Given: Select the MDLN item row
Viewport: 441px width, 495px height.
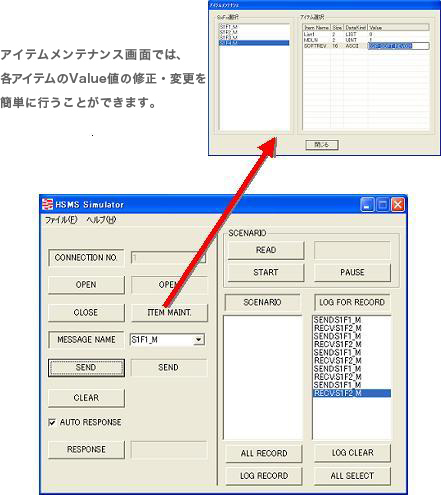Looking at the screenshot, I should [x=366, y=40].
